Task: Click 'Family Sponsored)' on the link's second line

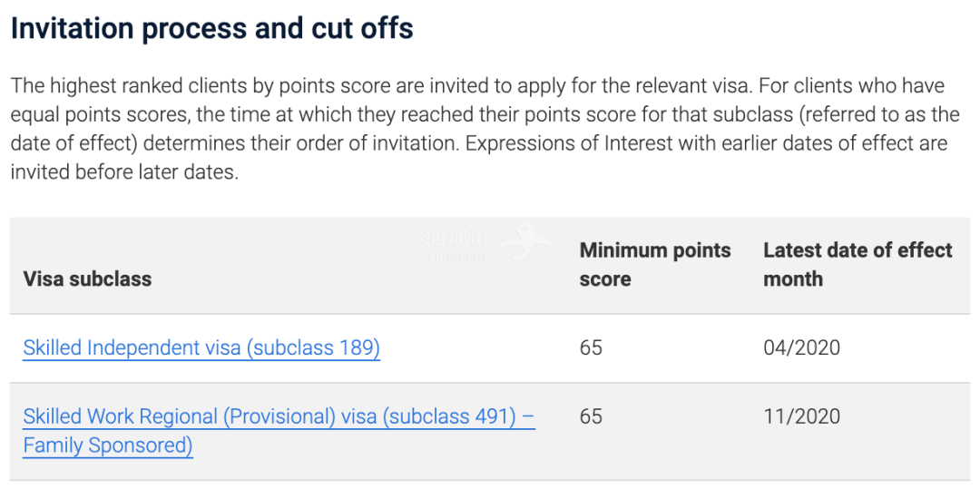Action: [x=107, y=445]
